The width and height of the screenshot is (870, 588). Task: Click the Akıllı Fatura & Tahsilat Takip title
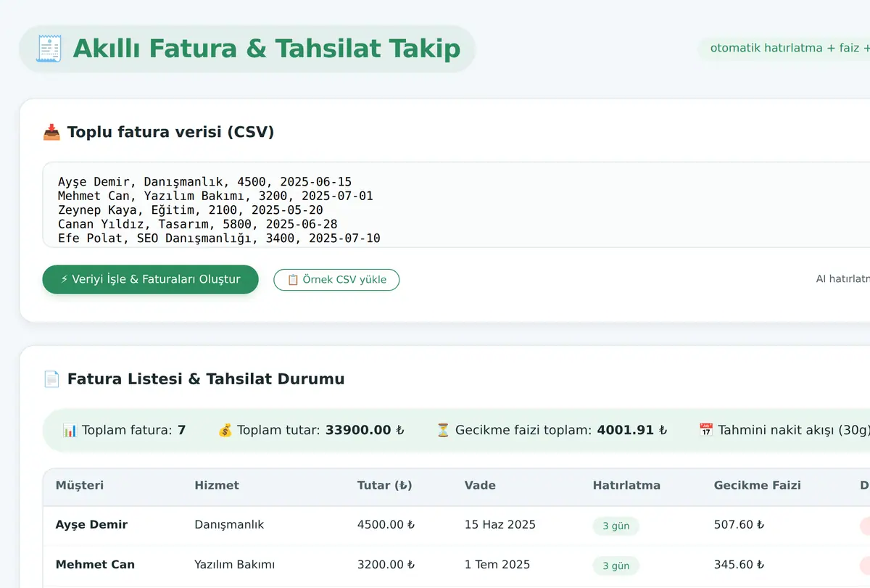coord(267,49)
